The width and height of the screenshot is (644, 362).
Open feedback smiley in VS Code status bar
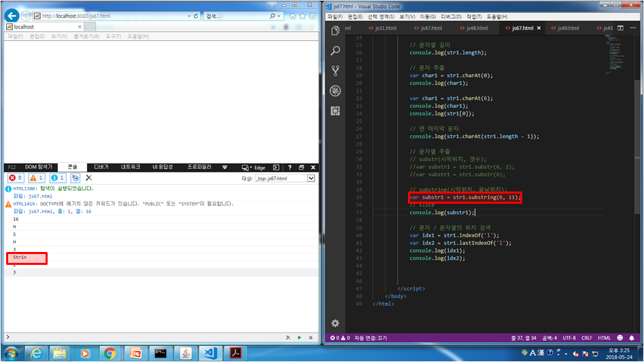coord(620,338)
